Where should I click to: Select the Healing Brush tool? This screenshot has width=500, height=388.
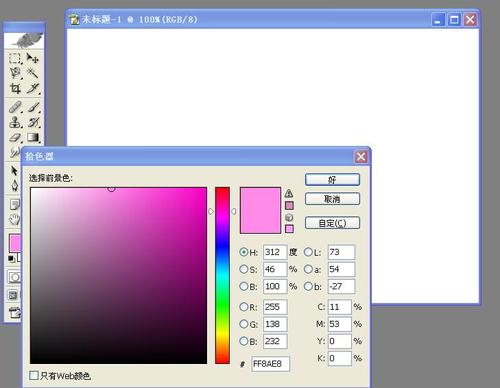pyautogui.click(x=15, y=107)
